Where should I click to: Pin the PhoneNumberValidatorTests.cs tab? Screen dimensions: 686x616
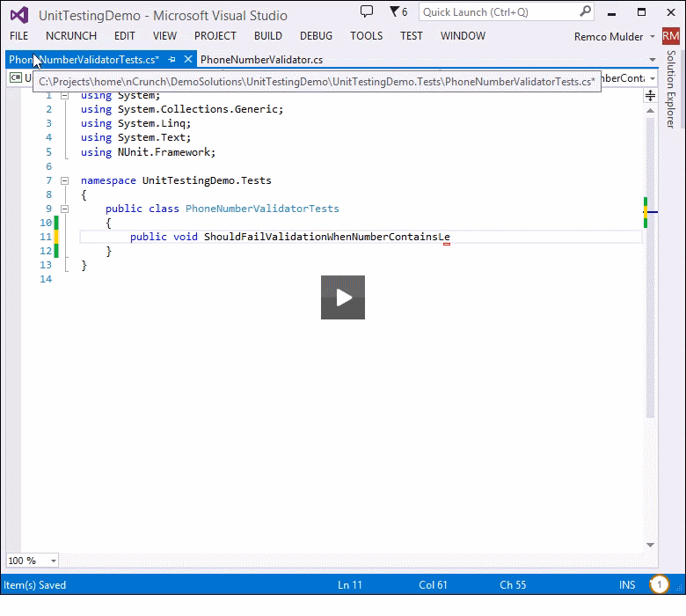172,59
